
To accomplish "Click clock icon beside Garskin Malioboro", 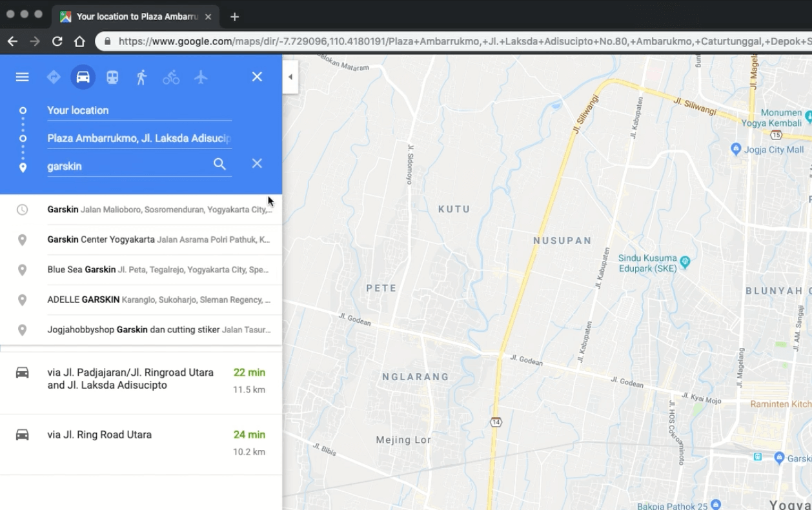I will (x=22, y=209).
